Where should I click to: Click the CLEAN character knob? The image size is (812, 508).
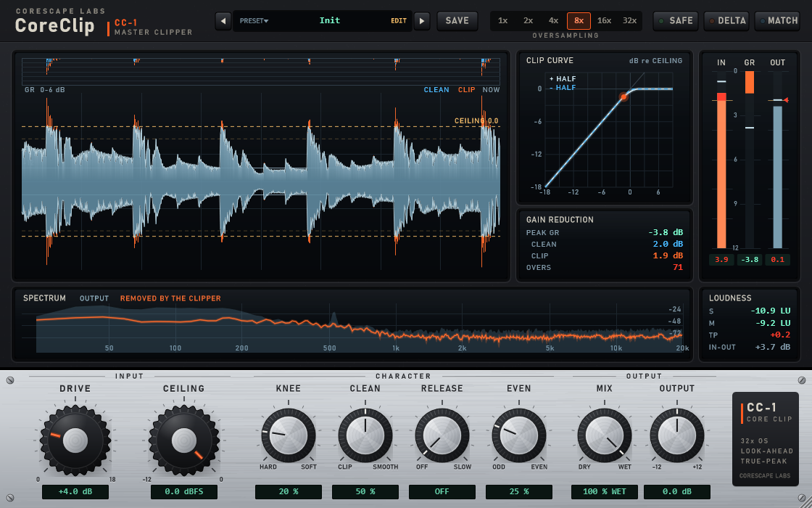[x=365, y=436]
